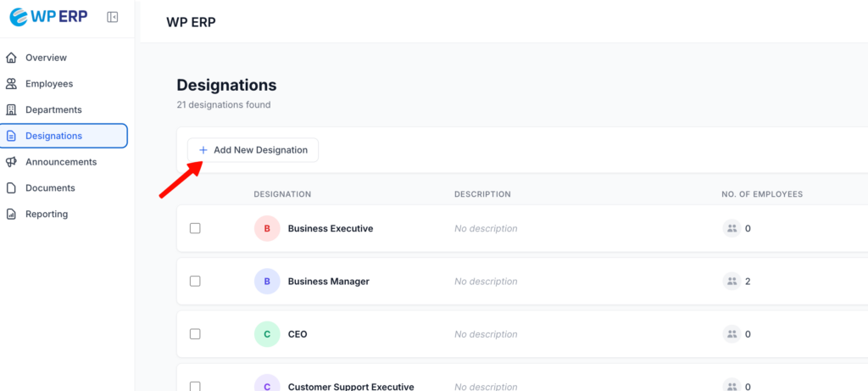
Task: Click the Reporting chart icon
Action: [11, 215]
